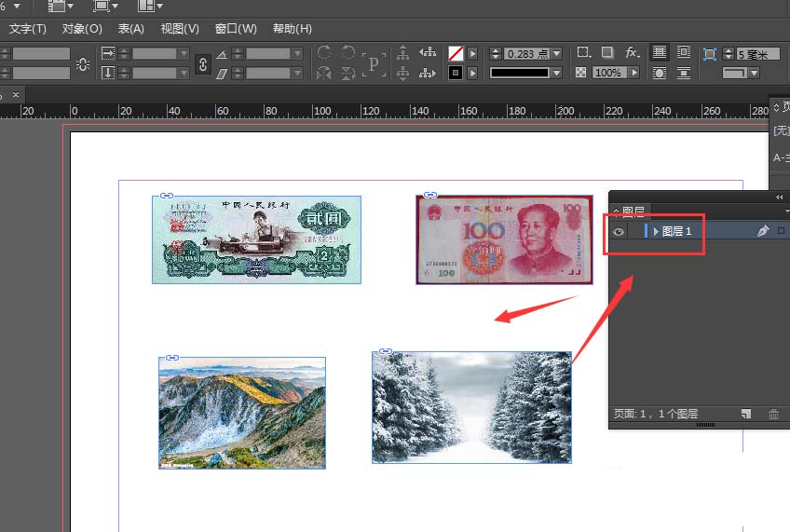Collapse the layers panel with double arrows
This screenshot has width=790, height=532.
click(780, 197)
